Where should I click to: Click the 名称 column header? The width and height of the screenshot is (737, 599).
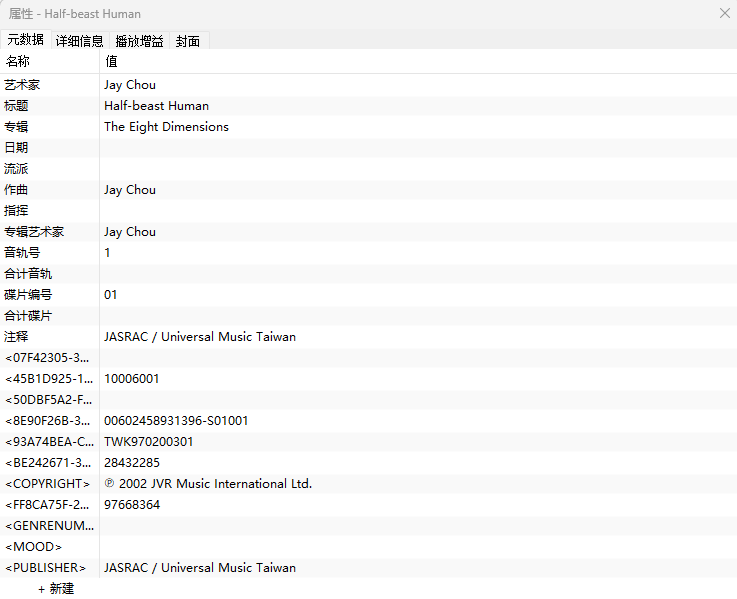click(18, 61)
